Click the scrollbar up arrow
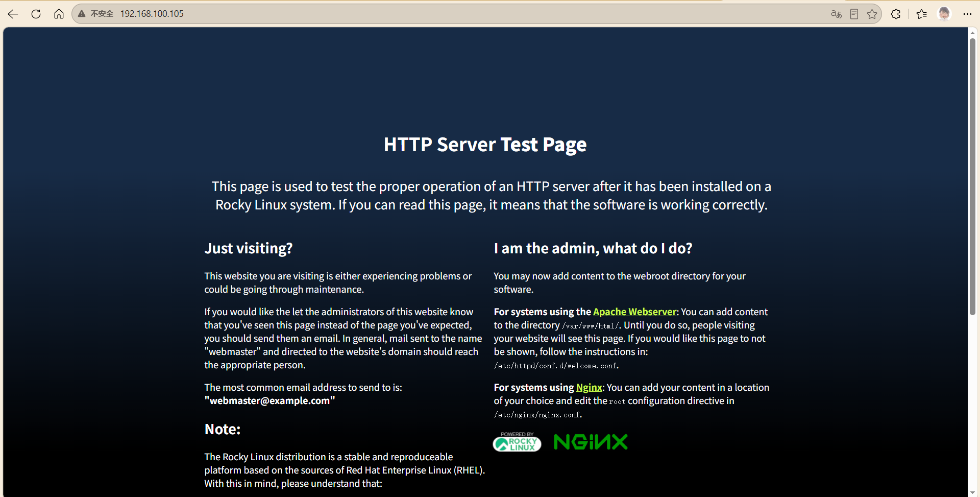Screen dimensions: 980x497 click(x=972, y=32)
